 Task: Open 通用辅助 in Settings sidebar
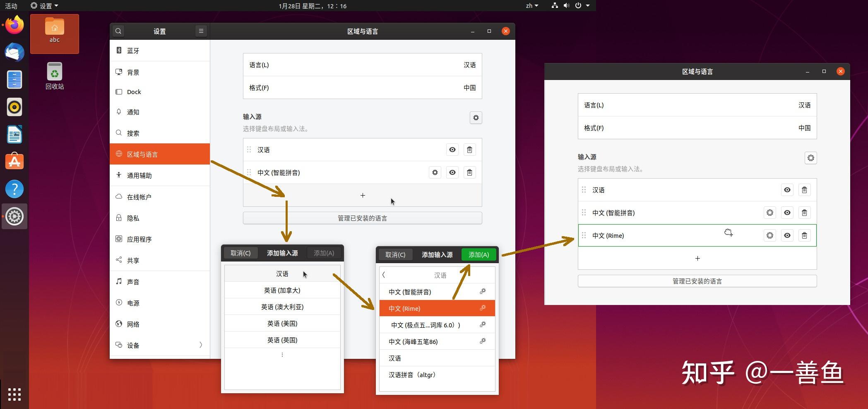point(160,175)
